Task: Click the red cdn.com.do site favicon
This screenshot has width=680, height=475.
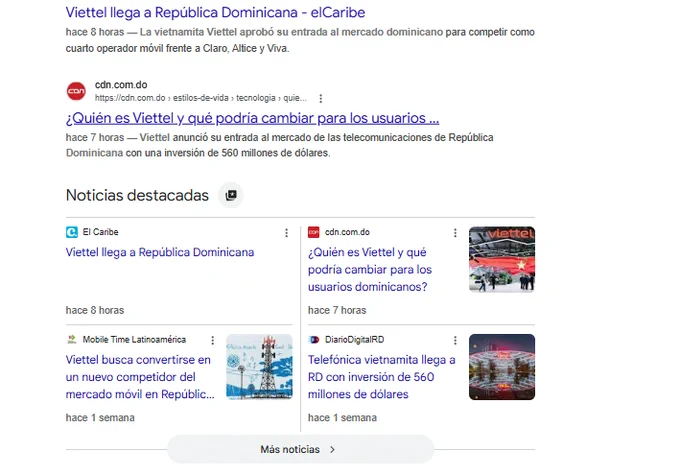Action: click(x=76, y=91)
